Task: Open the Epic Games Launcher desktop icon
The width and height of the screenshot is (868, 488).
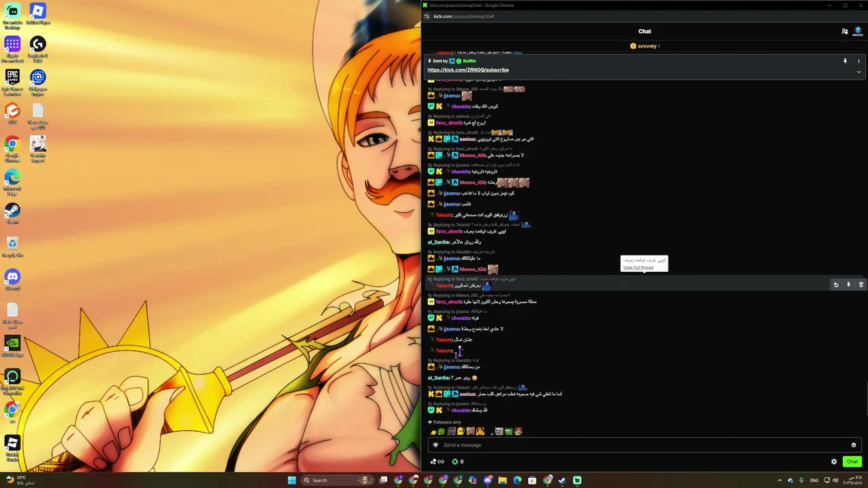Action: [x=12, y=82]
